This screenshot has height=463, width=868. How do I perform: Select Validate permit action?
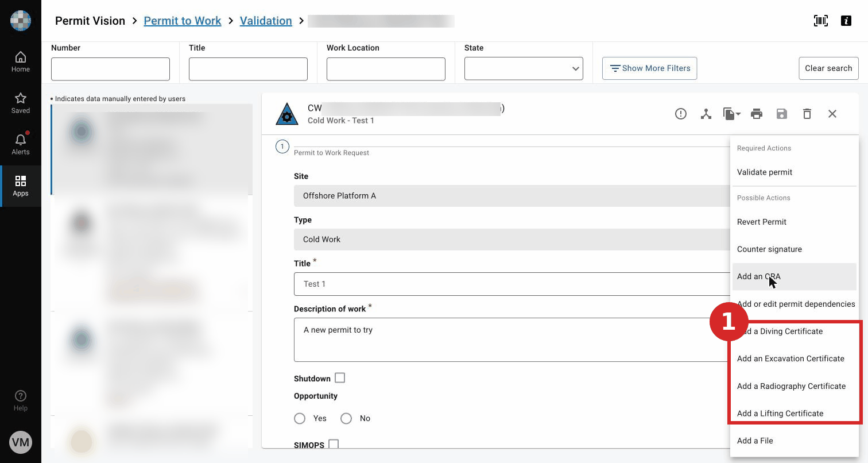click(795, 172)
